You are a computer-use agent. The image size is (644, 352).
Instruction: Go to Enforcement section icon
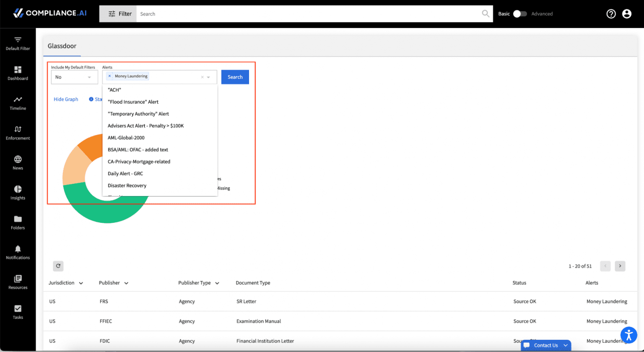click(x=18, y=130)
